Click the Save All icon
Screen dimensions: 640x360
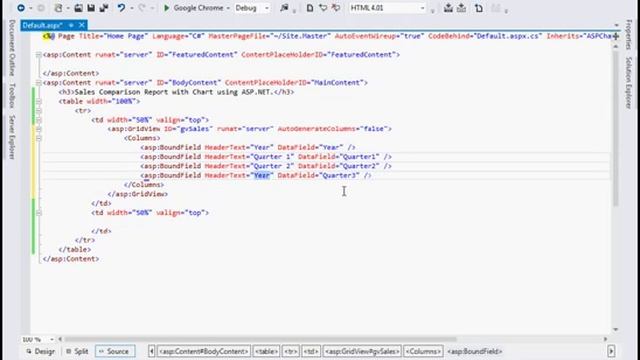point(104,8)
